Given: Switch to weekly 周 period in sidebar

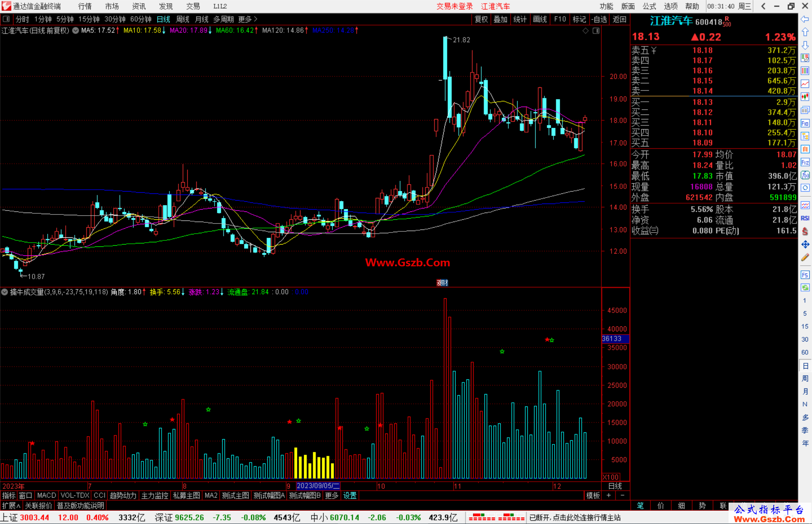Looking at the screenshot, I should coord(805,378).
